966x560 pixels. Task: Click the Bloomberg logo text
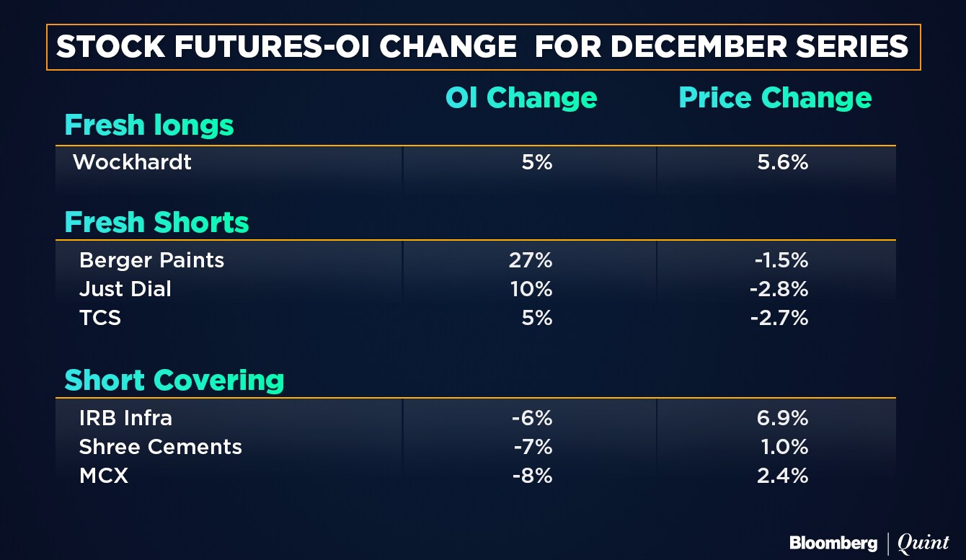(x=833, y=543)
